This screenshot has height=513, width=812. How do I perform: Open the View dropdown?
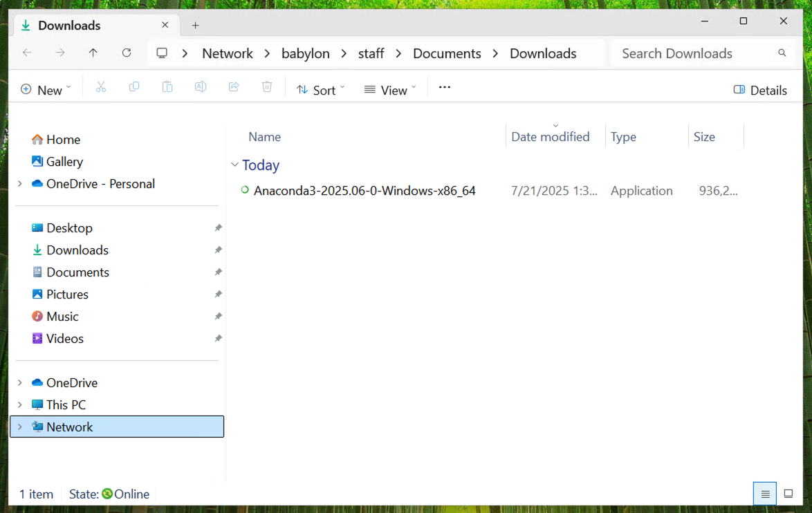[390, 90]
